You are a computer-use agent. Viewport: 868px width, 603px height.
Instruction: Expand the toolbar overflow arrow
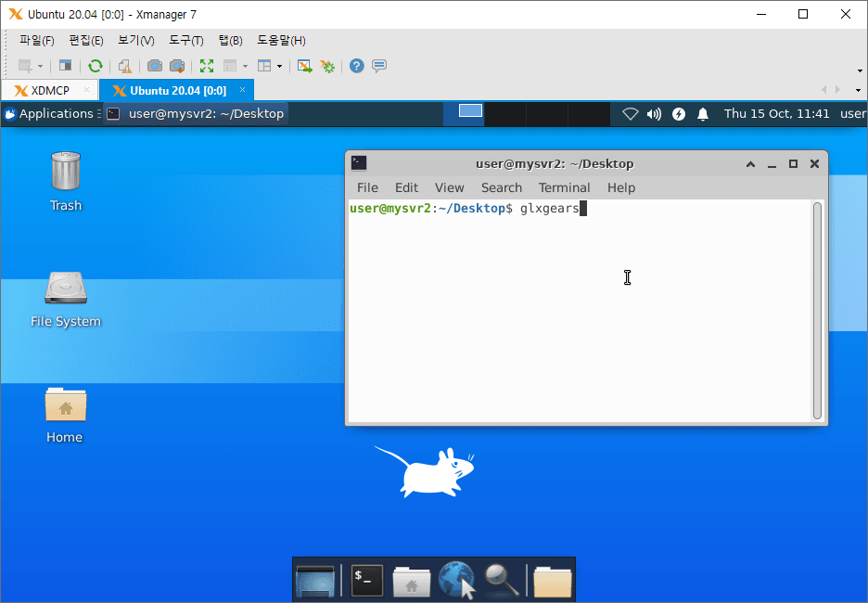[x=860, y=71]
